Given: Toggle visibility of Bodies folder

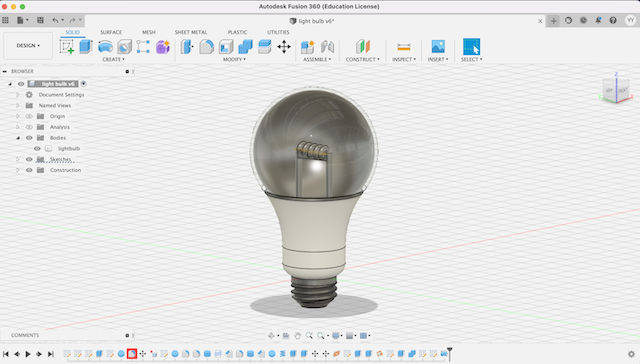Looking at the screenshot, I should (29, 138).
